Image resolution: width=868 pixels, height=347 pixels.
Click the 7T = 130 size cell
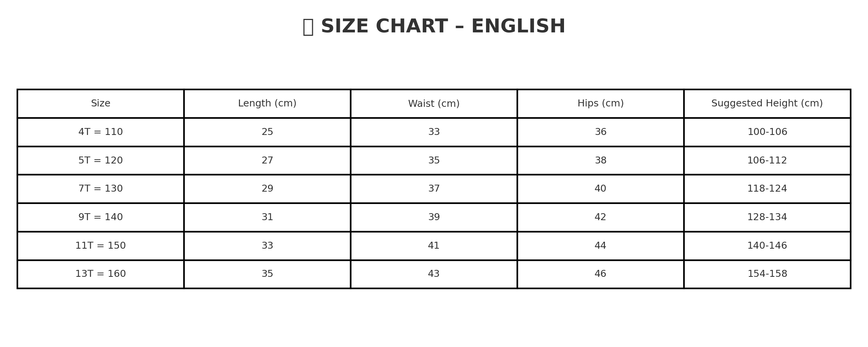tap(101, 189)
